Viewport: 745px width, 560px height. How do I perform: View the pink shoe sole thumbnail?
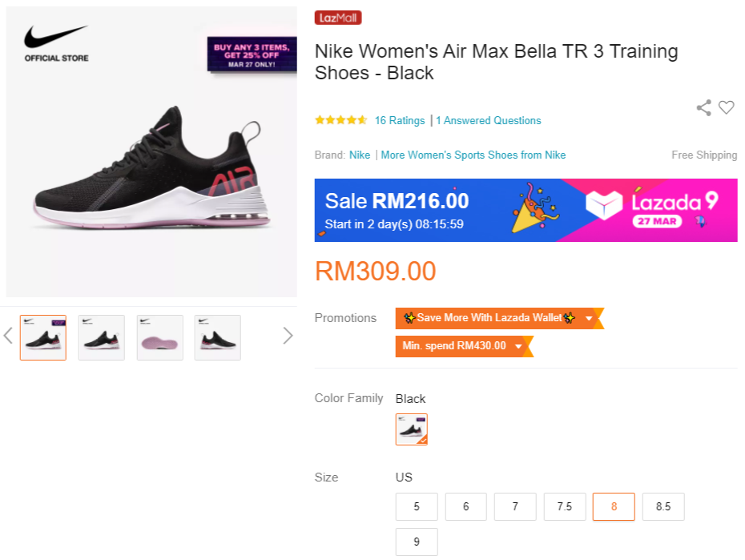point(160,337)
